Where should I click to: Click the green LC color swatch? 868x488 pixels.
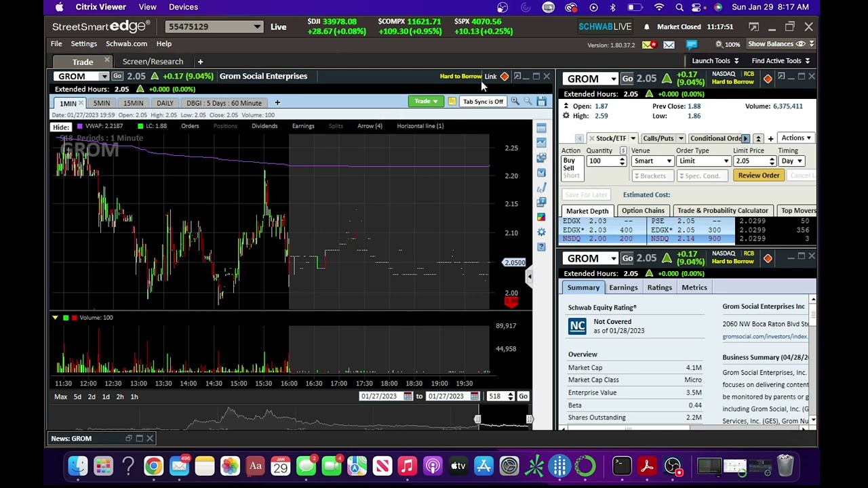coord(140,126)
